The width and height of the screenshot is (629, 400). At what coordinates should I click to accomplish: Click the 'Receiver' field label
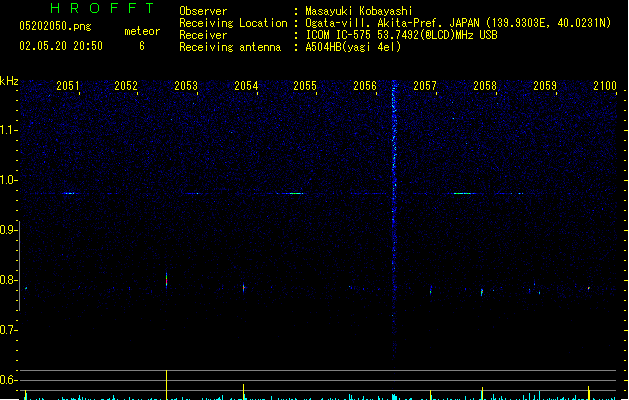[203, 35]
